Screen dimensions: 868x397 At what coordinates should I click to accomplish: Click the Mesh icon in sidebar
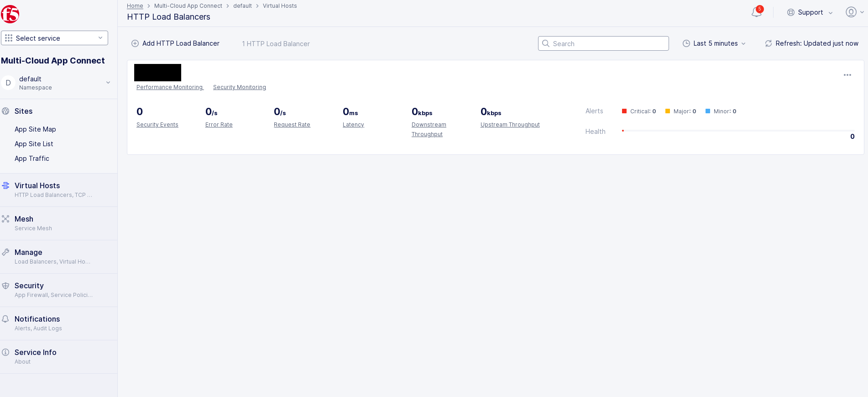point(5,219)
